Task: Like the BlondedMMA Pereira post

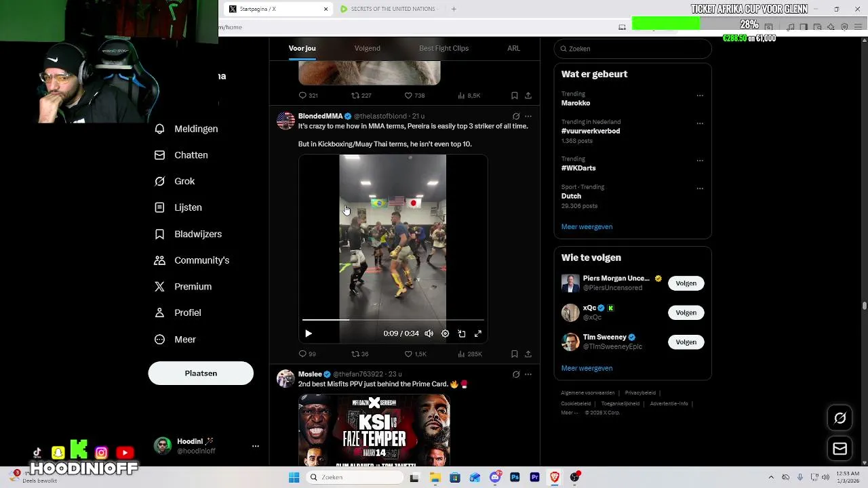Action: point(415,354)
